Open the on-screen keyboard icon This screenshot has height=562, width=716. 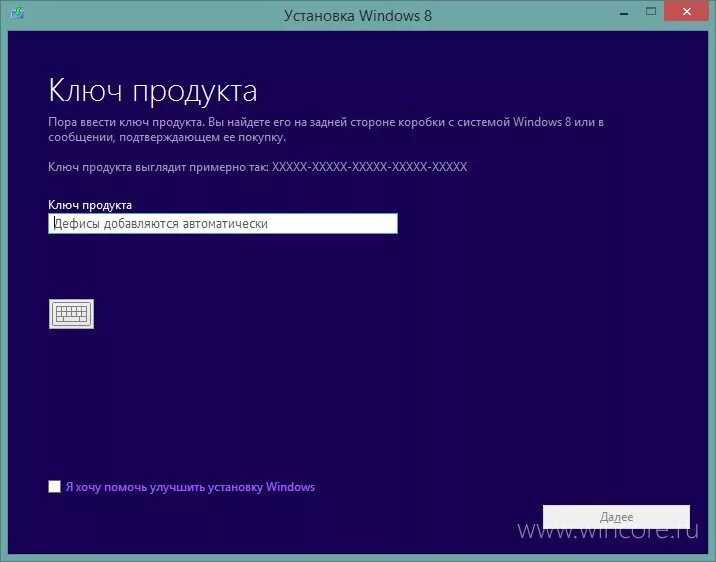pos(71,314)
